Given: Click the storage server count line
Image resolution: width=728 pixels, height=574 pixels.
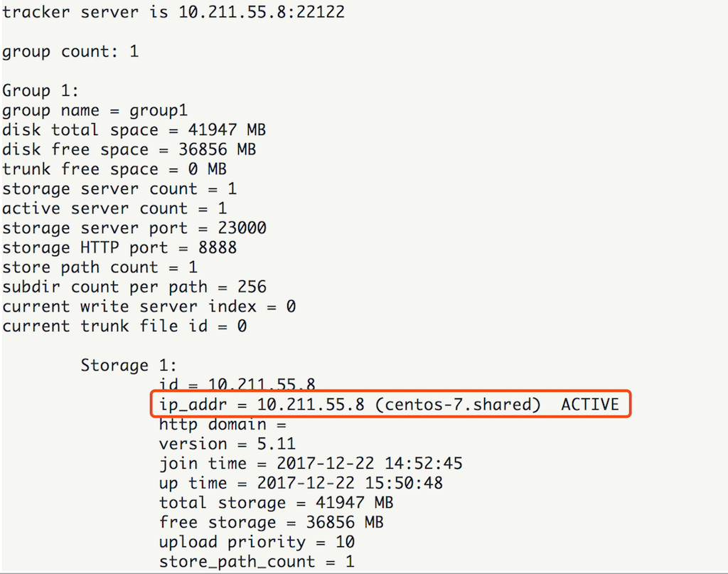Looking at the screenshot, I should (x=119, y=189).
